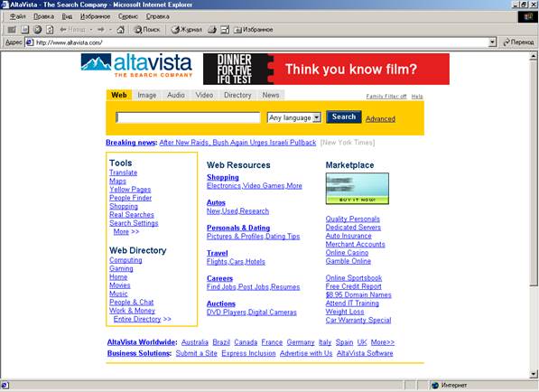The width and height of the screenshot is (539, 392).
Task: Expand the address bar URL dropdown
Action: click(x=493, y=42)
